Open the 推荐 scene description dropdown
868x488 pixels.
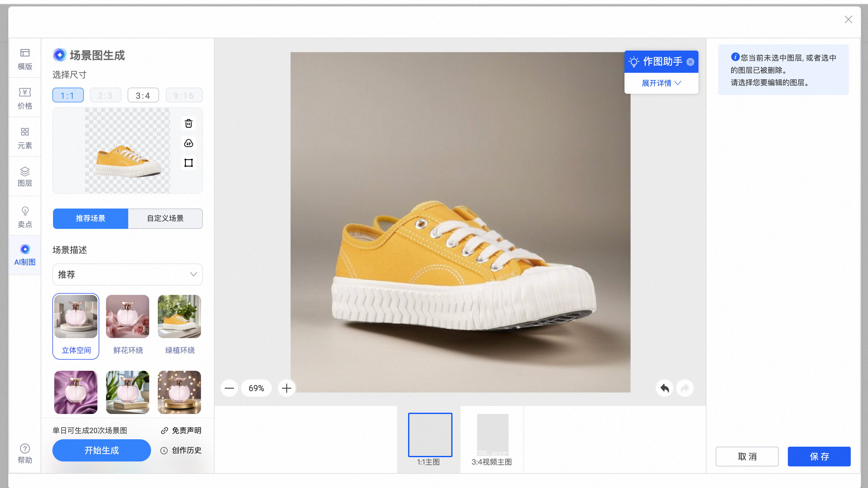(x=127, y=275)
